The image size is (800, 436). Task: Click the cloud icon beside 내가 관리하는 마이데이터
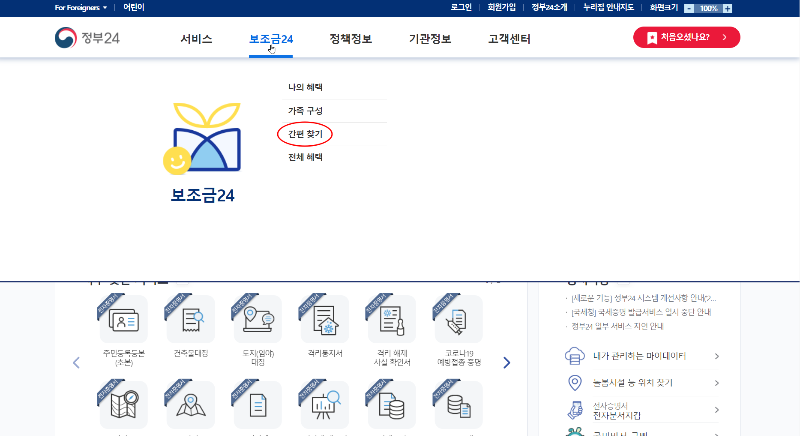click(574, 356)
